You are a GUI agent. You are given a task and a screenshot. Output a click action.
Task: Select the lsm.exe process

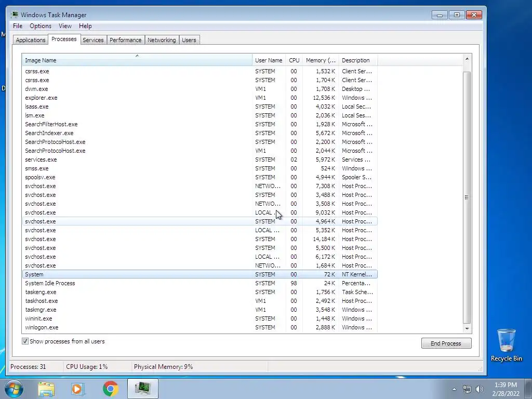tap(200, 115)
